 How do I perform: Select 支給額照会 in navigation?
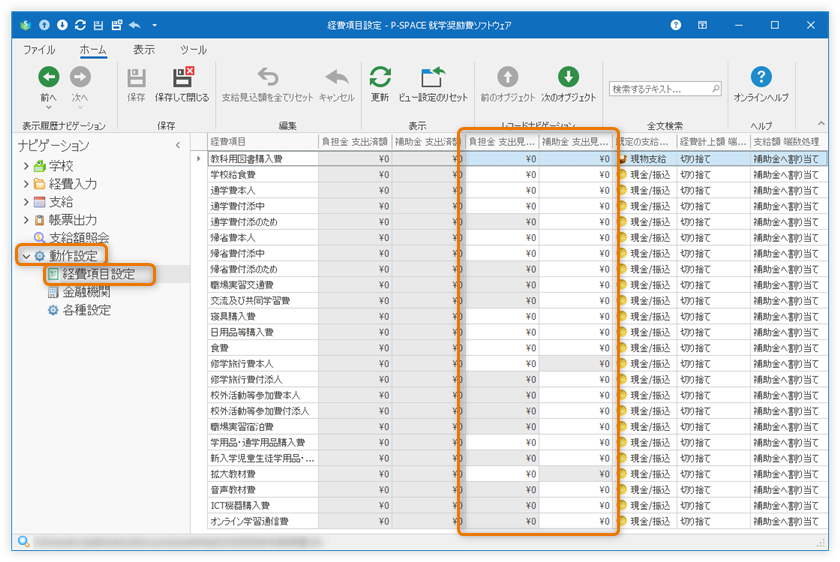coord(79,238)
